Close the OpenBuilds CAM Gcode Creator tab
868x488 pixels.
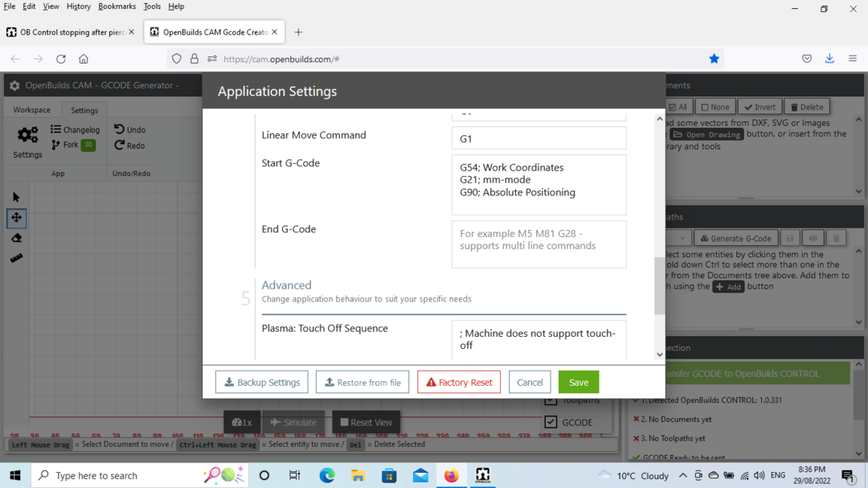pos(275,32)
